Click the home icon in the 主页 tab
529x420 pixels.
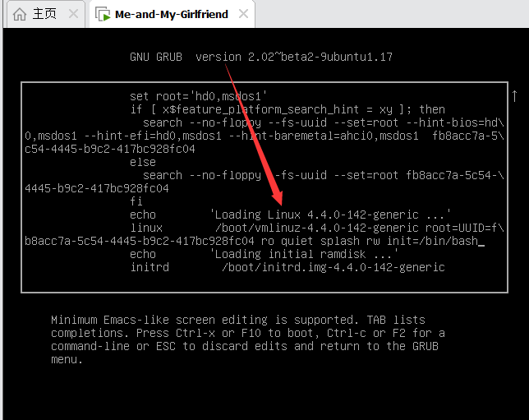click(x=20, y=14)
